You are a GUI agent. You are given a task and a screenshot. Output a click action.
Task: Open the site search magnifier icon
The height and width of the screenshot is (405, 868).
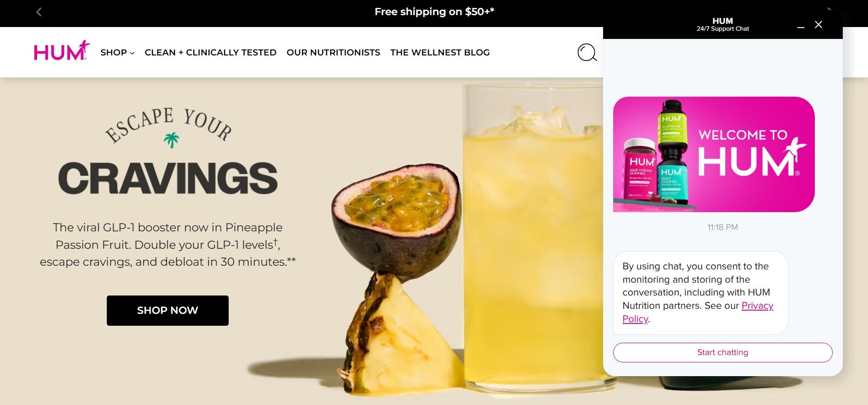tap(587, 52)
